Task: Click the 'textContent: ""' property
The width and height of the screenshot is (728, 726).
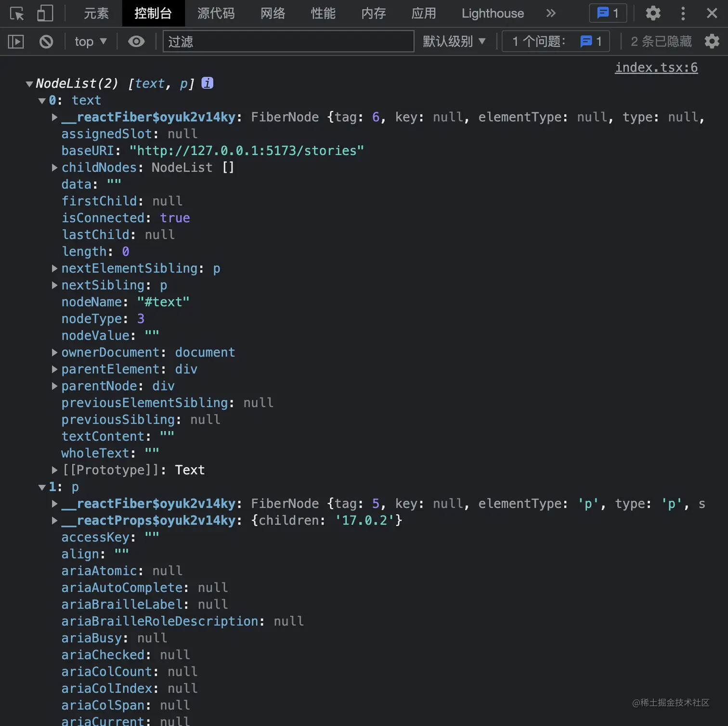Action: pyautogui.click(x=118, y=436)
